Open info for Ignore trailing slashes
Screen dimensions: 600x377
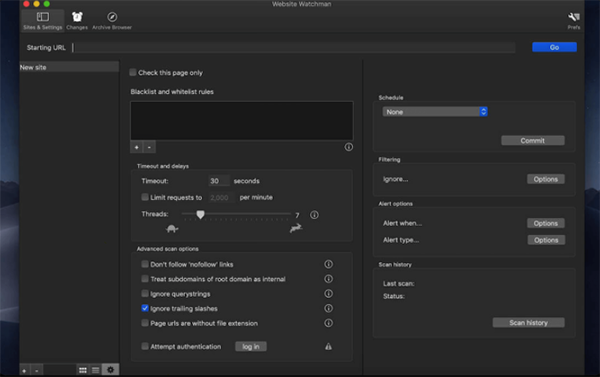tap(328, 308)
